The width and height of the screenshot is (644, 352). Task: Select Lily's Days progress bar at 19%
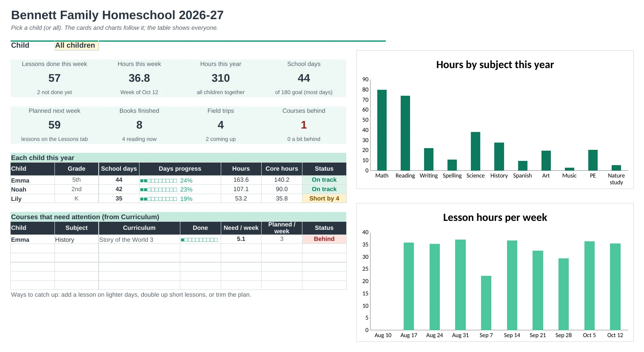[180, 199]
